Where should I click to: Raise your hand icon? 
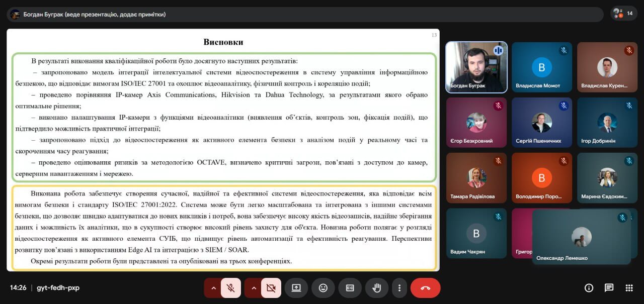point(377,288)
